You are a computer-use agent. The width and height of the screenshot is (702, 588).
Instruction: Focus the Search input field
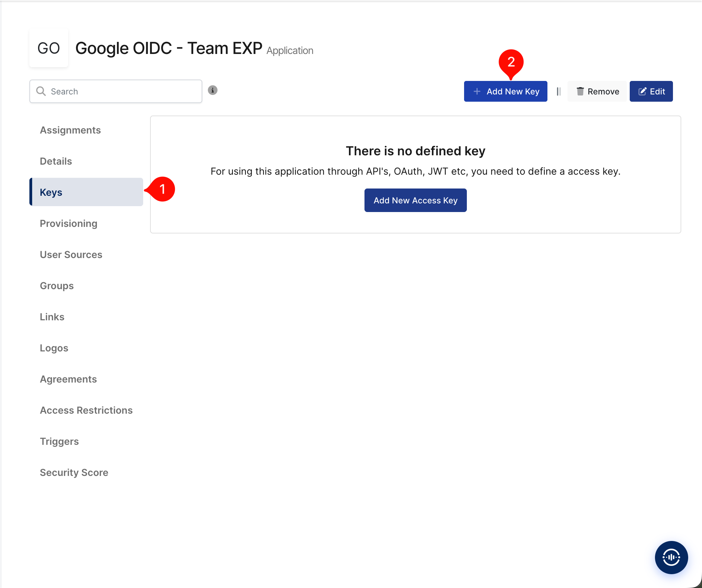(116, 91)
